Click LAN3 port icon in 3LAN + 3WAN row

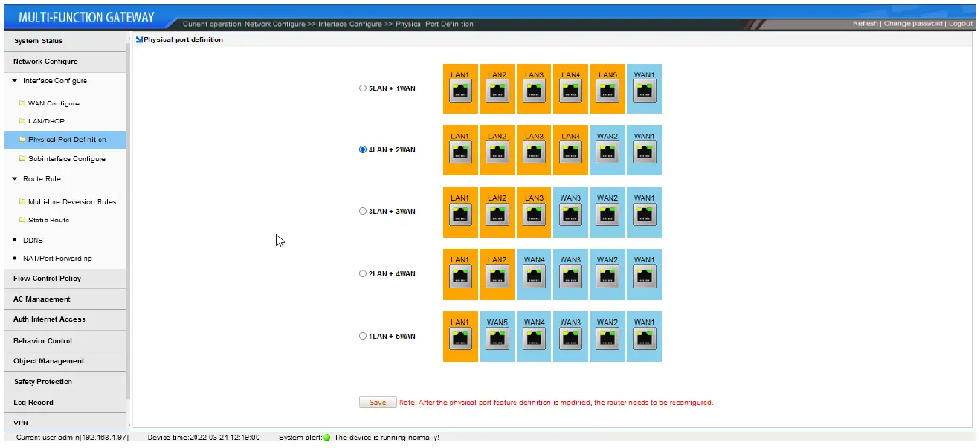[x=534, y=215]
